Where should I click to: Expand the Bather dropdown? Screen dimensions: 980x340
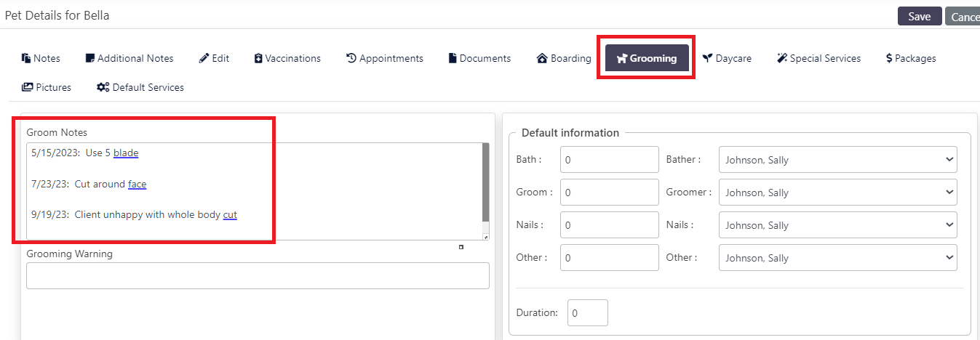837,160
